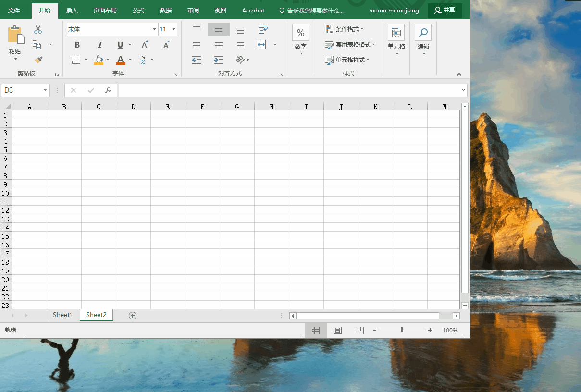The width and height of the screenshot is (581, 392).
Task: Expand the Name Box dropdown
Action: [x=46, y=90]
